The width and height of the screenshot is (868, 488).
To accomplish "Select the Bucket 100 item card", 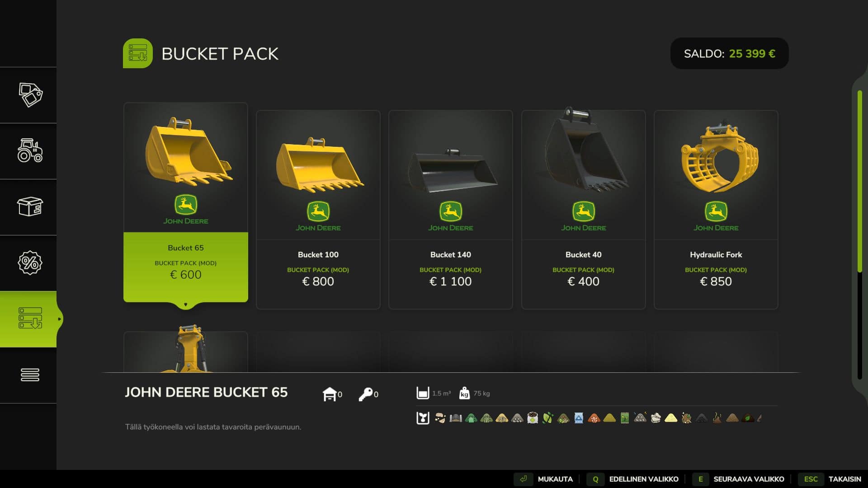I will tap(318, 210).
